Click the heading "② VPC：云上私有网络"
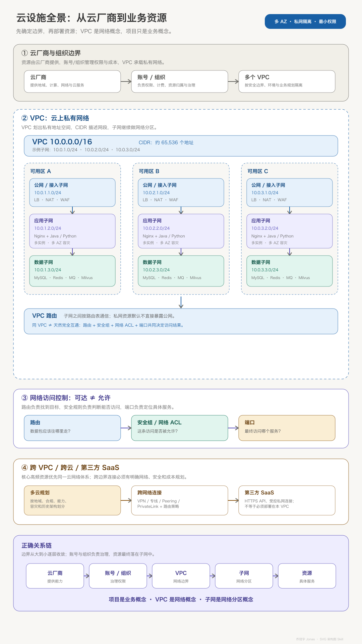This screenshot has height=644, width=362. 55,118
